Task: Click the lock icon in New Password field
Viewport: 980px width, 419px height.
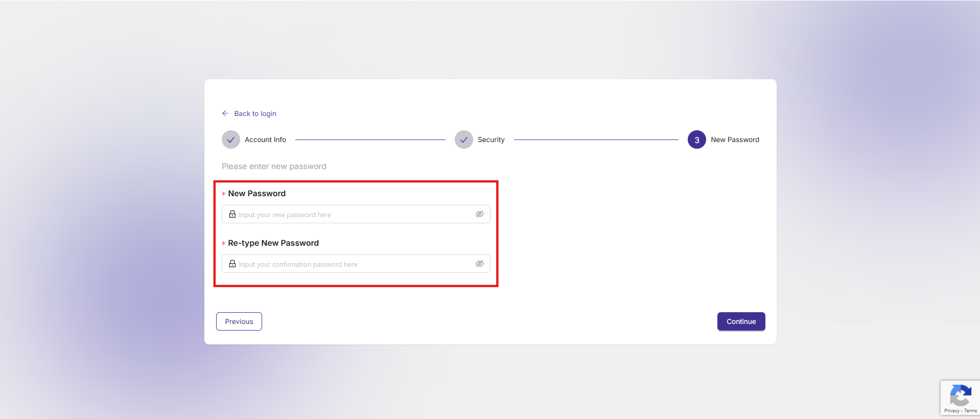Action: 232,214
